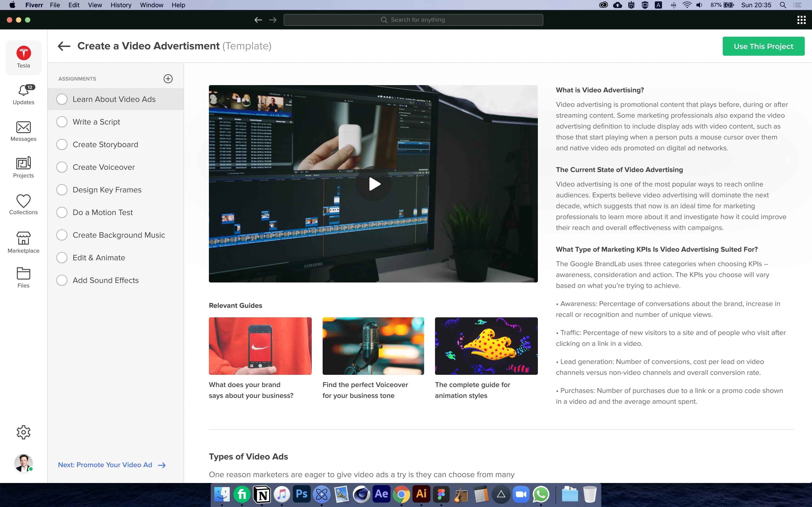Open Settings via the gear icon
The width and height of the screenshot is (812, 507).
23,432
